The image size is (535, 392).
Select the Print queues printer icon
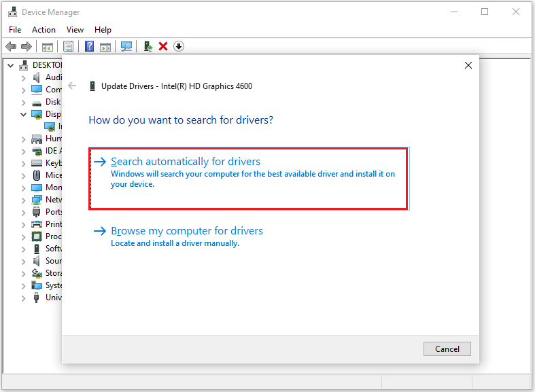(x=37, y=224)
